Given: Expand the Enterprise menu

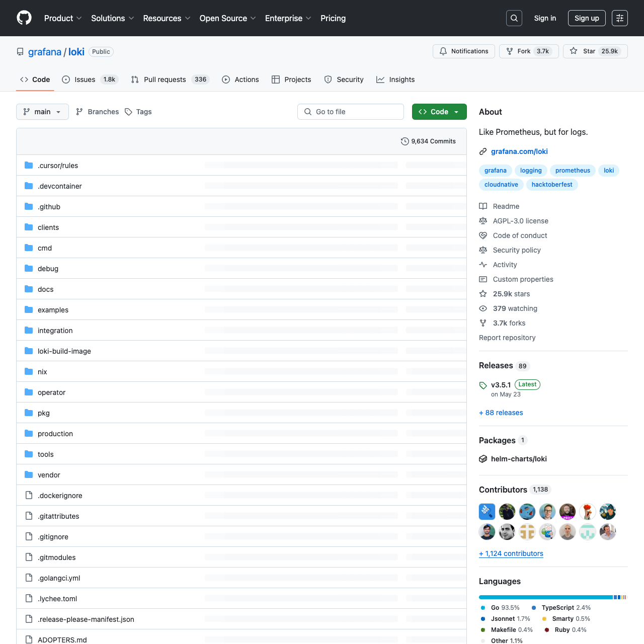Looking at the screenshot, I should click(288, 18).
